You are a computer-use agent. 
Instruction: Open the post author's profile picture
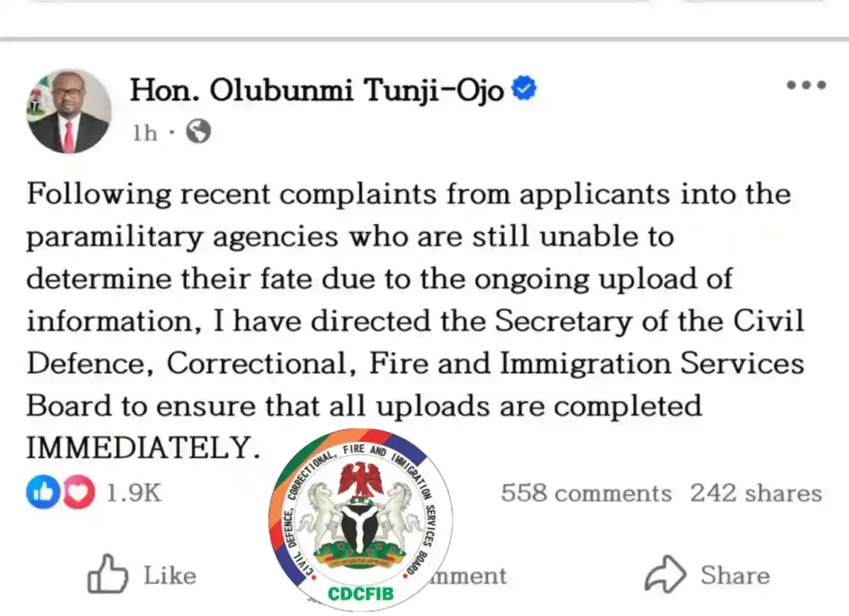point(69,111)
